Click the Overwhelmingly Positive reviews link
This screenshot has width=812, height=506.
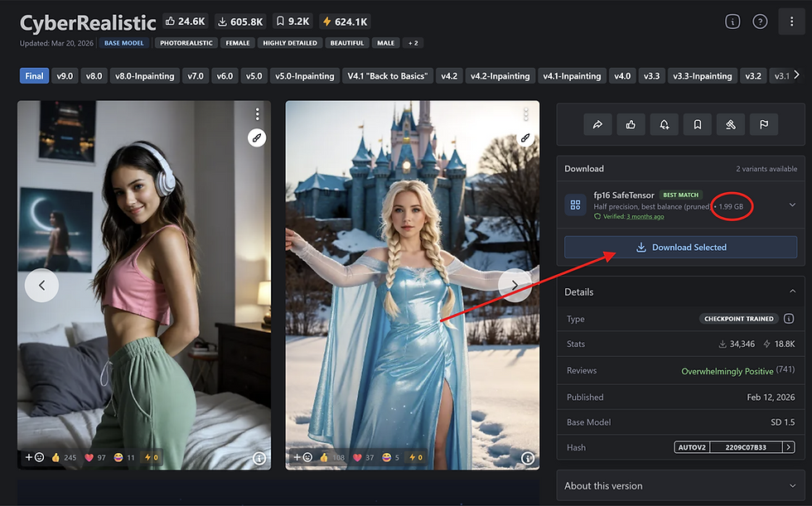click(x=727, y=371)
